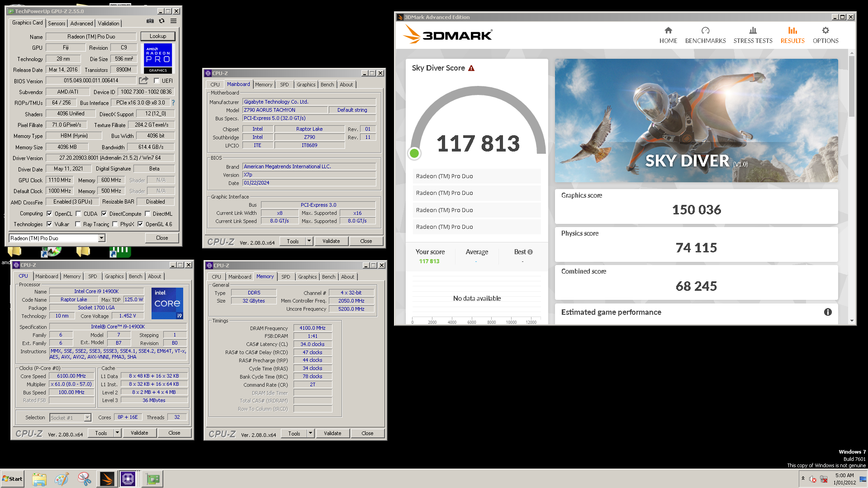
Task: Toggle the Ray Tracing checkbox
Action: coord(78,224)
